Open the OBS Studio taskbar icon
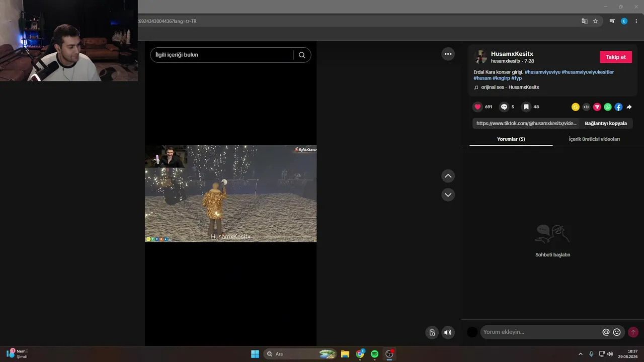 389,354
